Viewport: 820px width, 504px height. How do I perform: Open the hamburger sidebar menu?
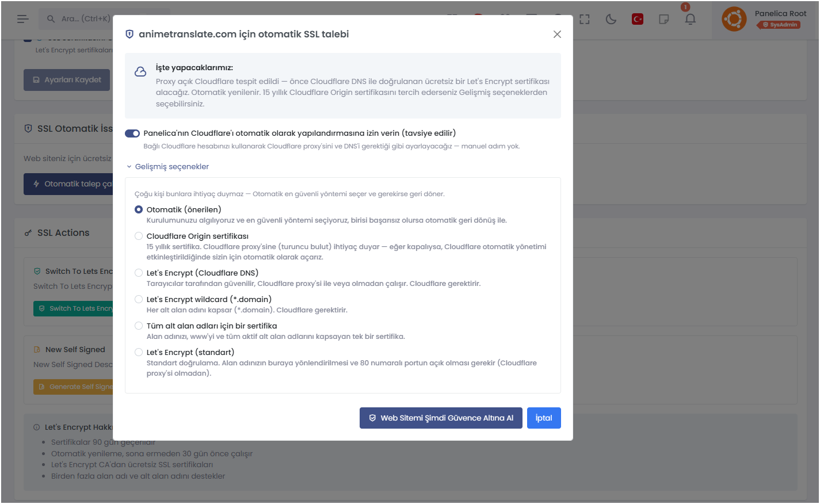(x=23, y=19)
